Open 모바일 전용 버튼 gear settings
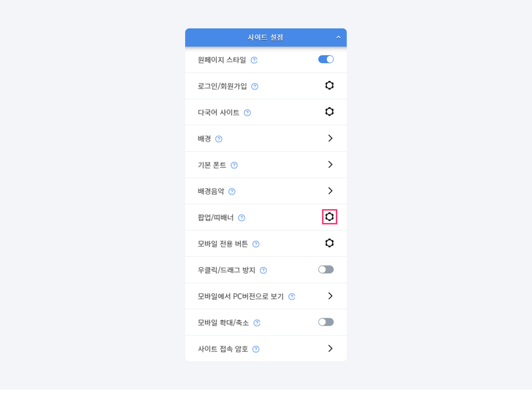Screen dimensions: 532x396 point(329,243)
